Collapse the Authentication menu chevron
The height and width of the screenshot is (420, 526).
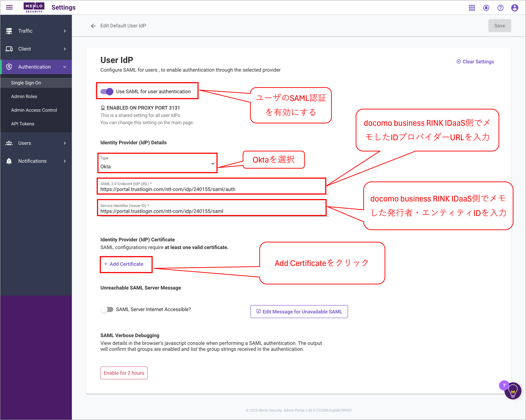(x=65, y=67)
